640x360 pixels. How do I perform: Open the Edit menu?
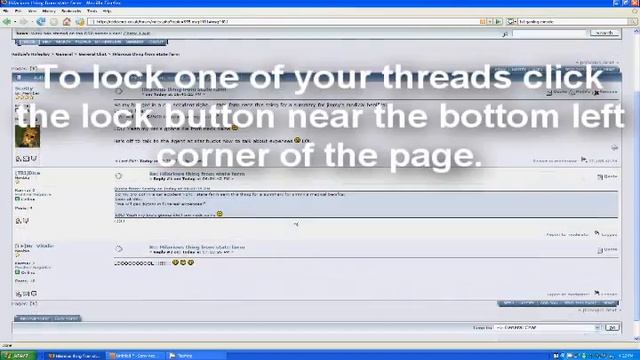click(18, 11)
